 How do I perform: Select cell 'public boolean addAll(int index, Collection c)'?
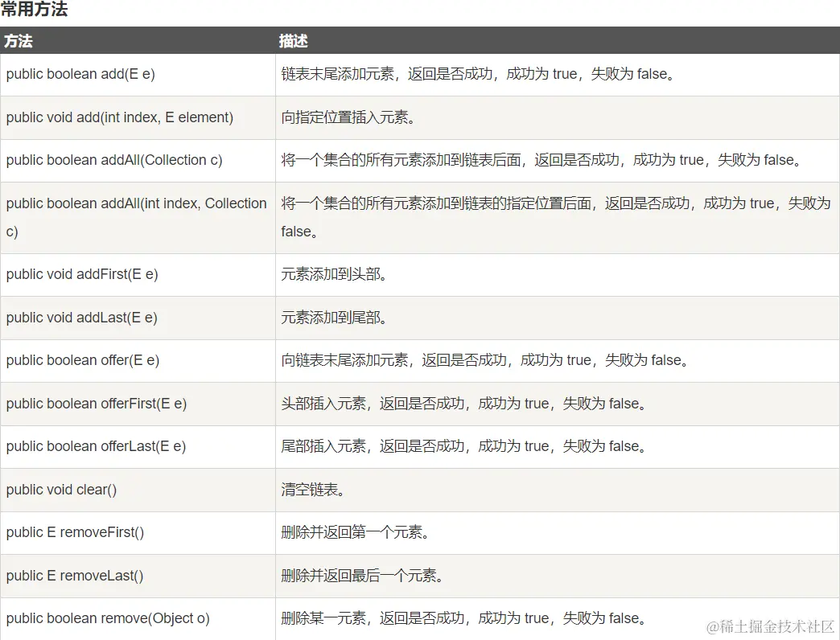tap(138, 217)
